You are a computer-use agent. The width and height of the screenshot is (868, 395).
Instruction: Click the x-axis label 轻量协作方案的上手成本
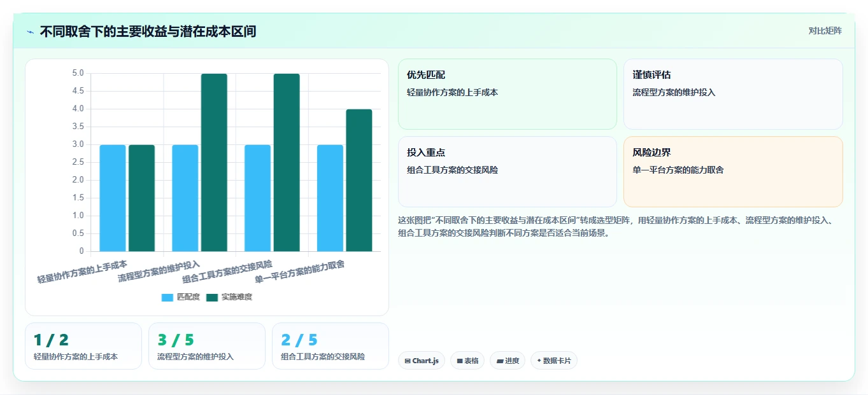pyautogui.click(x=82, y=272)
